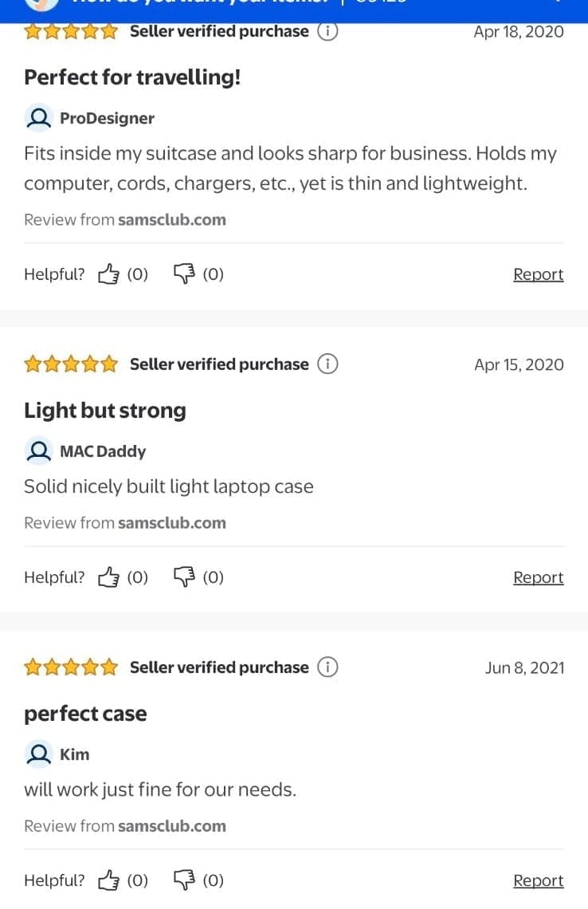Report the 'Perfect for travelling!' review
Image resolution: width=588 pixels, height=909 pixels.
click(538, 274)
